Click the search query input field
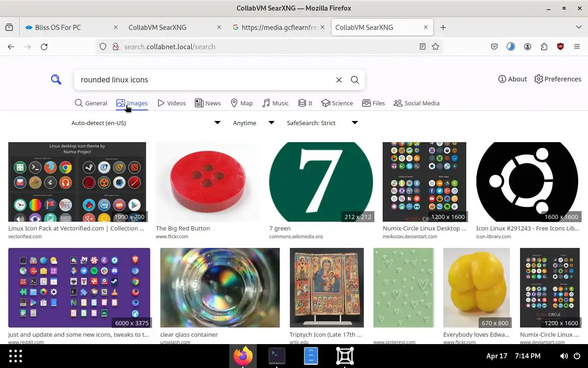 tap(204, 80)
